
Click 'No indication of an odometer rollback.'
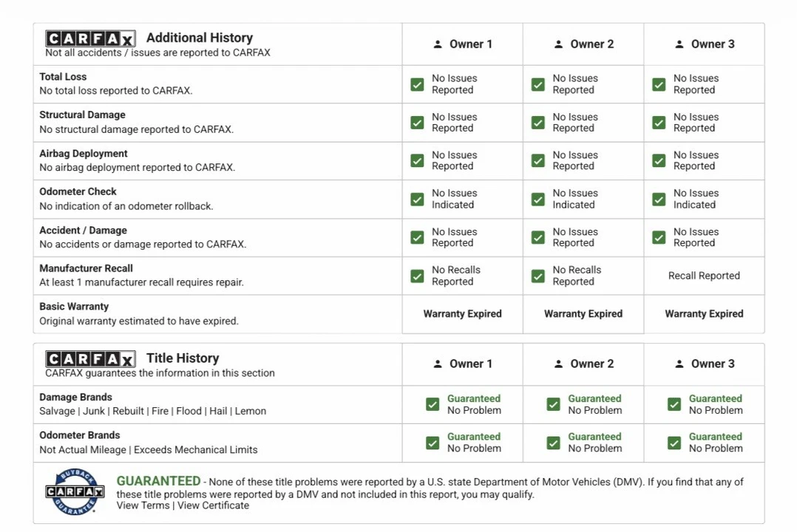pos(126,206)
